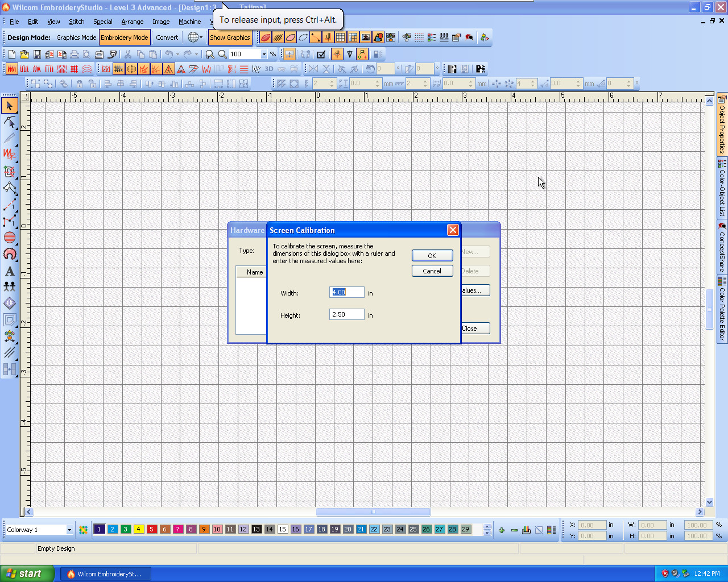This screenshot has width=728, height=582.
Task: Expand the zoom percentage dropdown
Action: tap(264, 54)
